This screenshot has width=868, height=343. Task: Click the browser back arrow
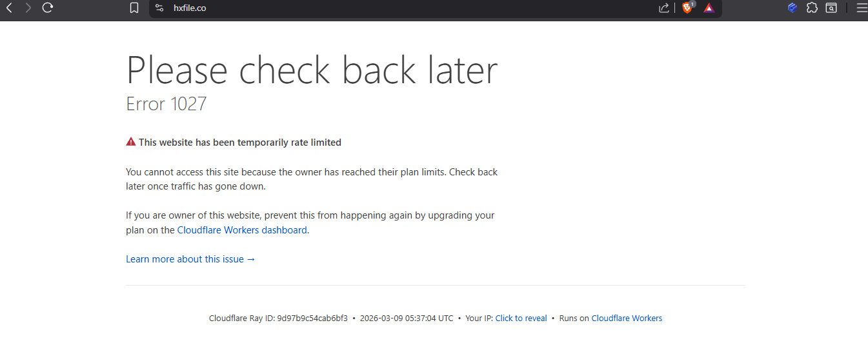click(9, 8)
